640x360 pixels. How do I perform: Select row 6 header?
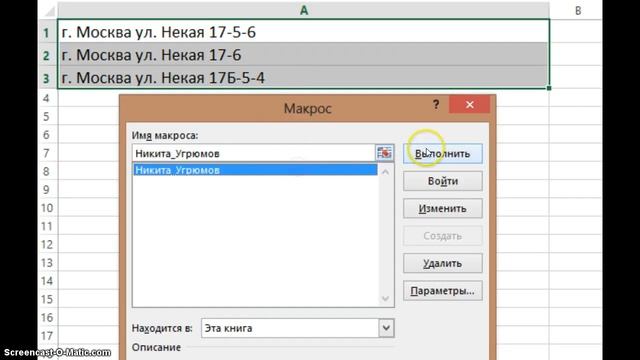[x=47, y=135]
